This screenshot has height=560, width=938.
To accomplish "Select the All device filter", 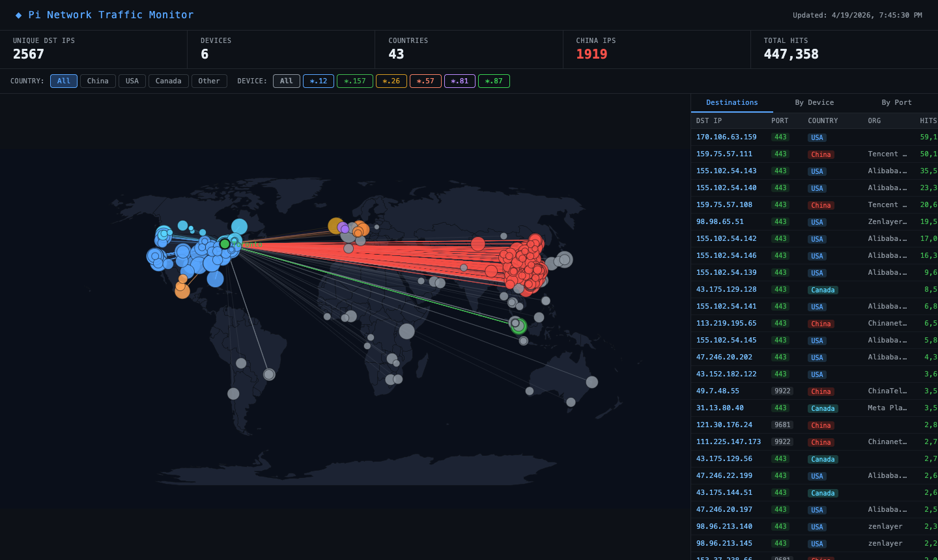I will [287, 81].
